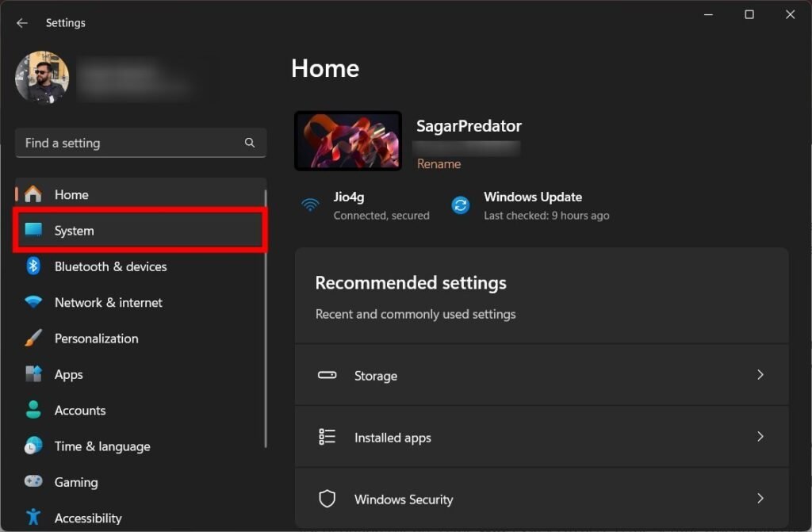Image resolution: width=812 pixels, height=532 pixels.
Task: Click the Network wifi icon in the sidebar
Action: tap(33, 301)
